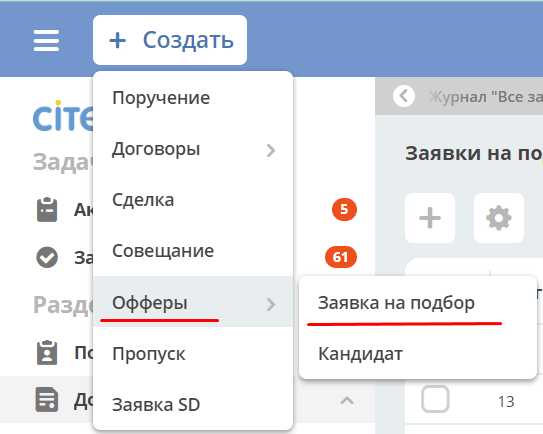The height and width of the screenshot is (434, 543).
Task: Open journal settings gear button
Action: pos(499,218)
